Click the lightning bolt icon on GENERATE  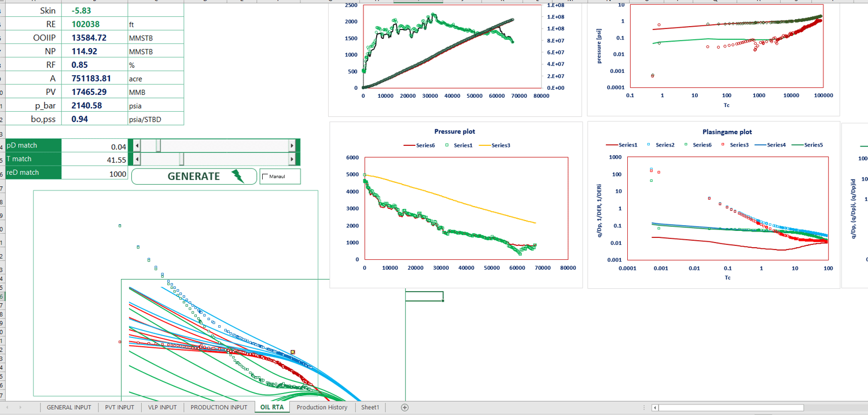click(x=238, y=177)
